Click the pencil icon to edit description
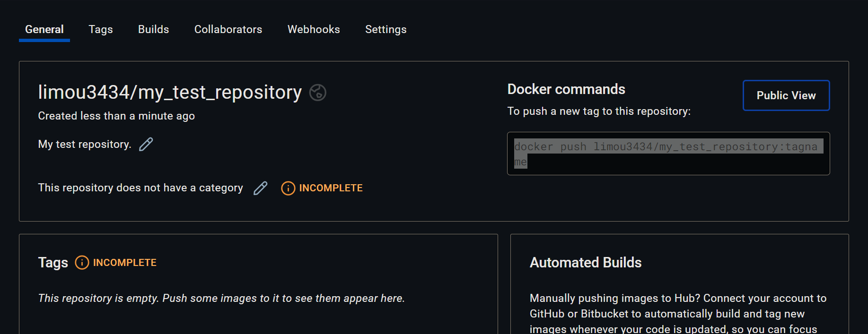 146,144
